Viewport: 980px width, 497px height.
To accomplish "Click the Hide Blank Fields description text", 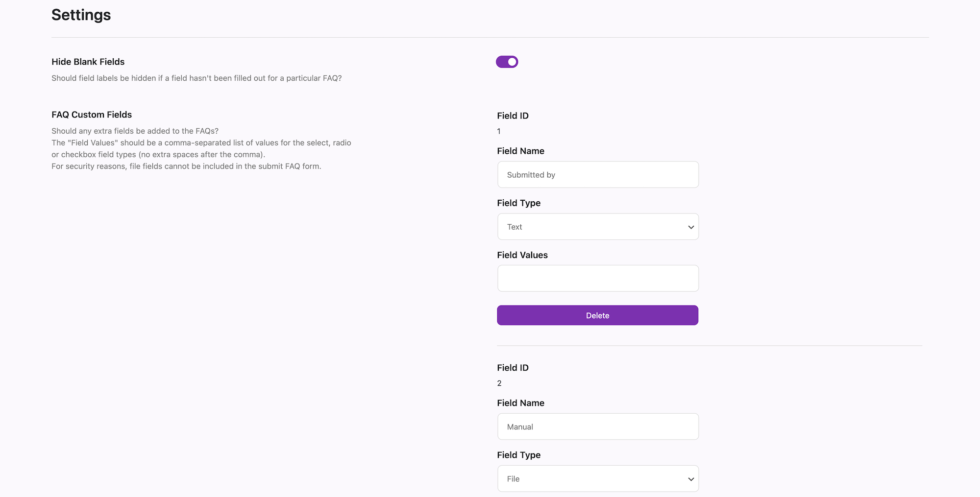I will coord(196,78).
